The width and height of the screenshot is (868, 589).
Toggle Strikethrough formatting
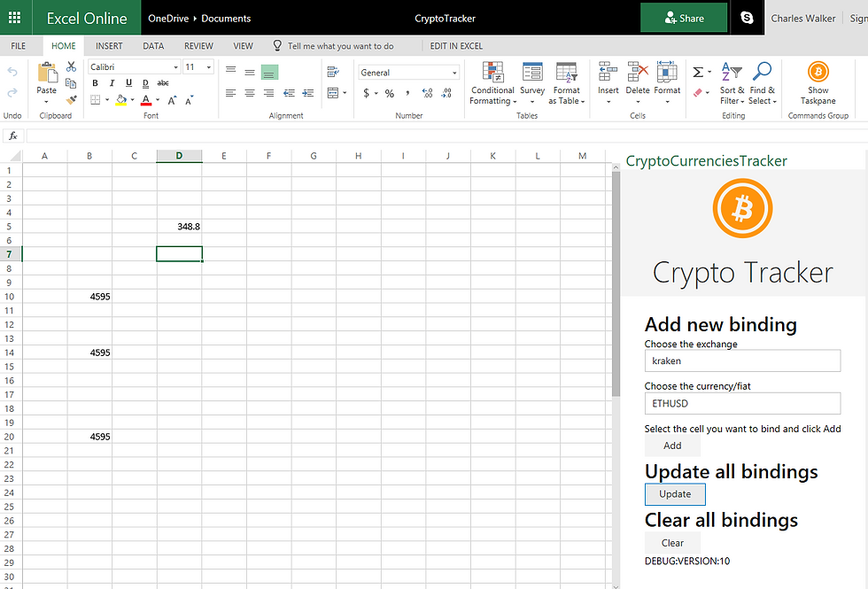tap(163, 83)
